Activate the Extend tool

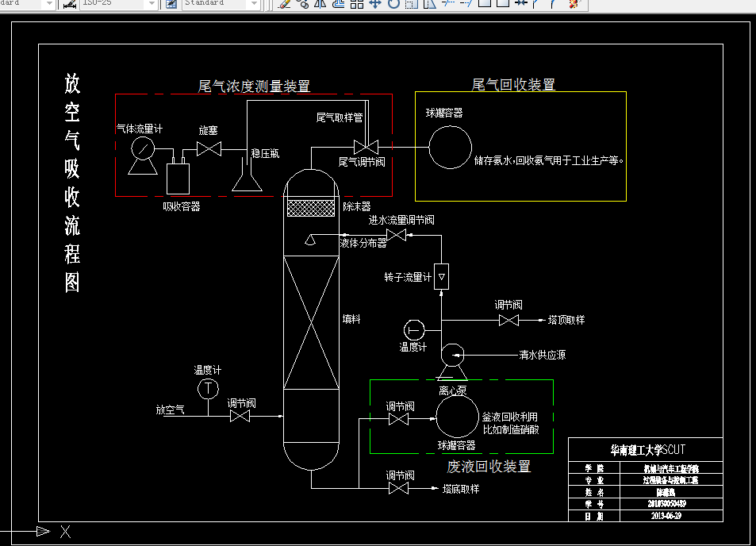pos(464,5)
